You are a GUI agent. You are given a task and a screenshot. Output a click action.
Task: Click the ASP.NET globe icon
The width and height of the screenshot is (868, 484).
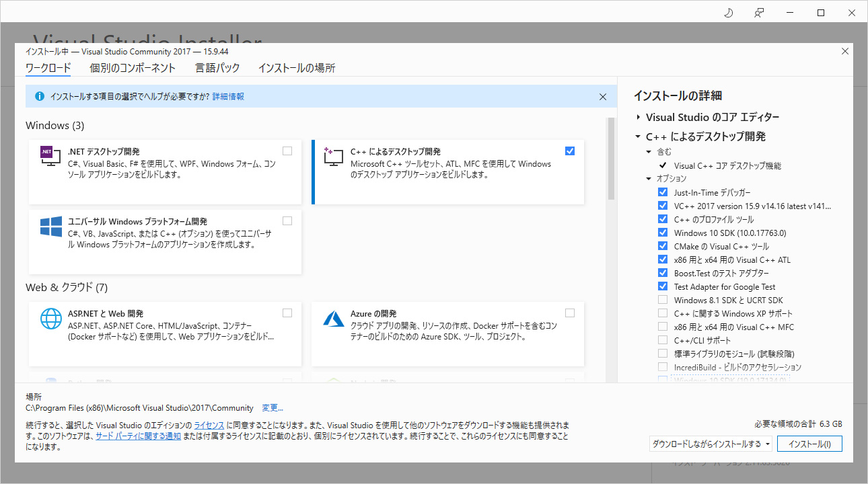(x=51, y=319)
